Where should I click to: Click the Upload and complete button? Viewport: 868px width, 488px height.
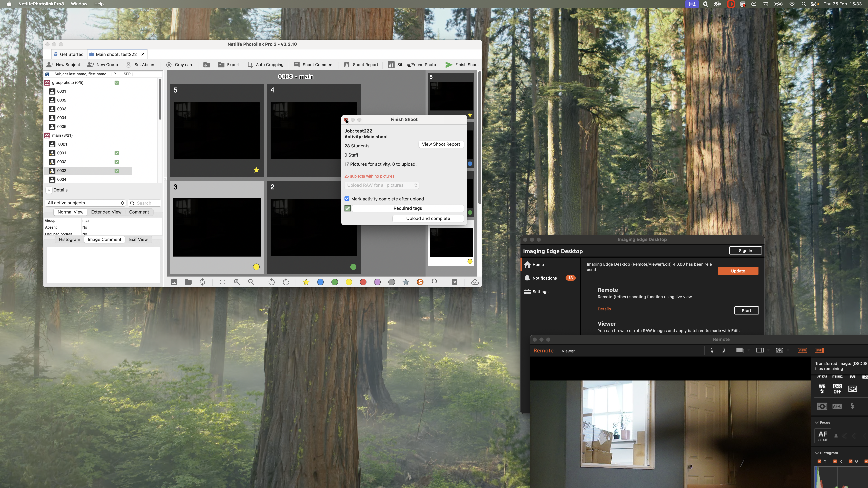click(x=428, y=219)
